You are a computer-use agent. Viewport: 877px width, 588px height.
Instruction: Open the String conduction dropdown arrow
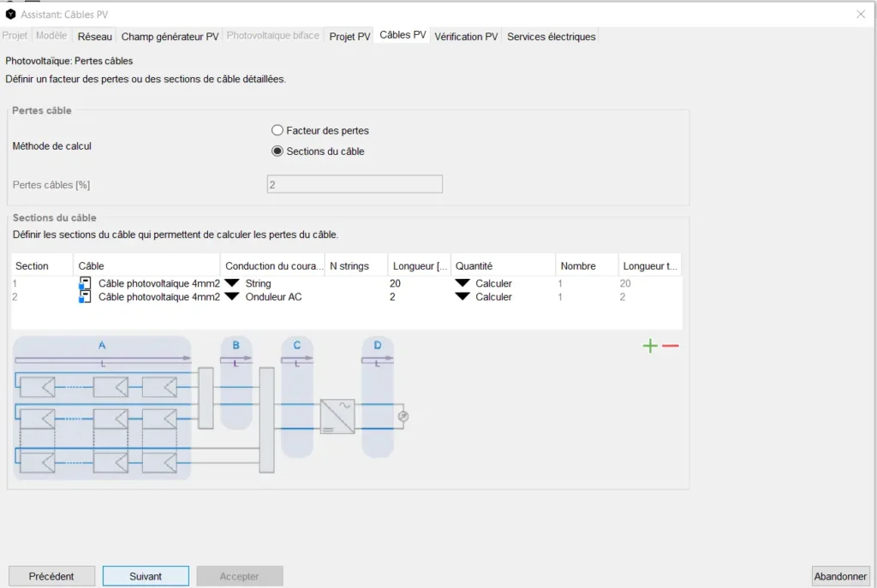pyautogui.click(x=231, y=283)
